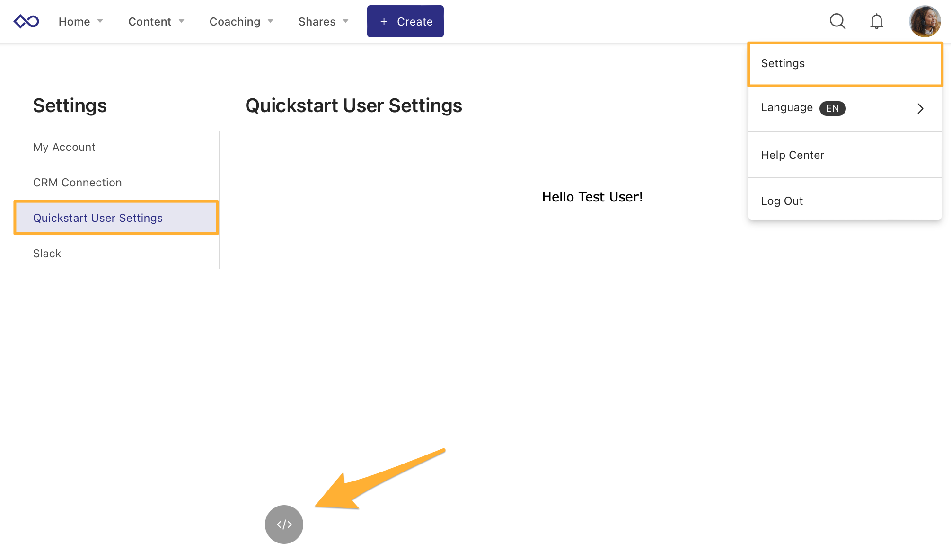Open Help Center from dropdown menu

tap(792, 155)
